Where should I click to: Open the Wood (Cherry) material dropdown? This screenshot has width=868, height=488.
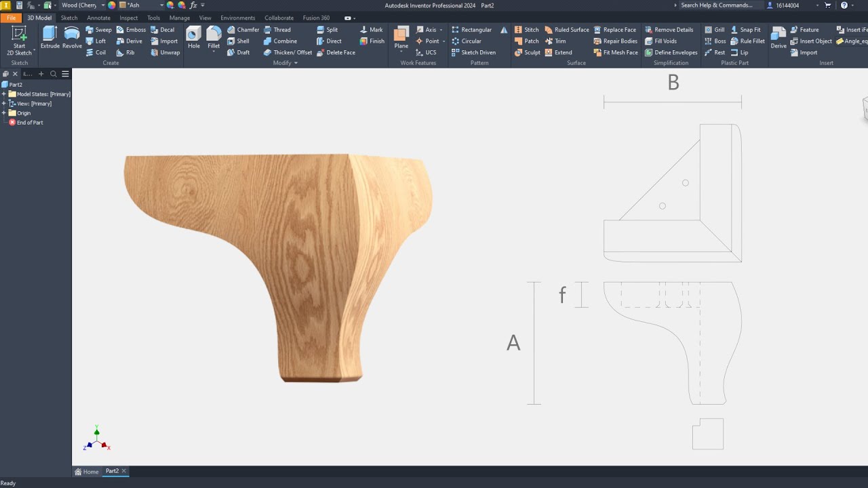pyautogui.click(x=103, y=5)
